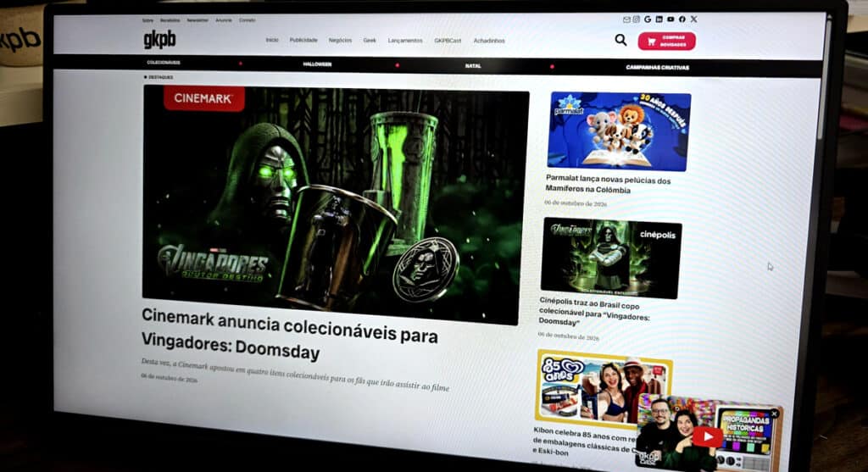The height and width of the screenshot is (472, 868).
Task: Click the Parmalat plush toys thumbnail
Action: [x=618, y=131]
